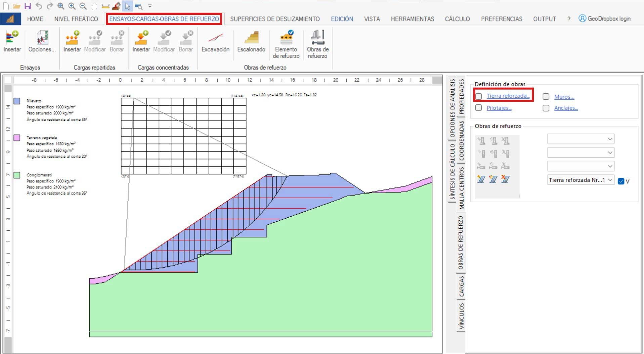Open the CÁLCULO ribbon tab
The height and width of the screenshot is (354, 644).
coord(457,19)
